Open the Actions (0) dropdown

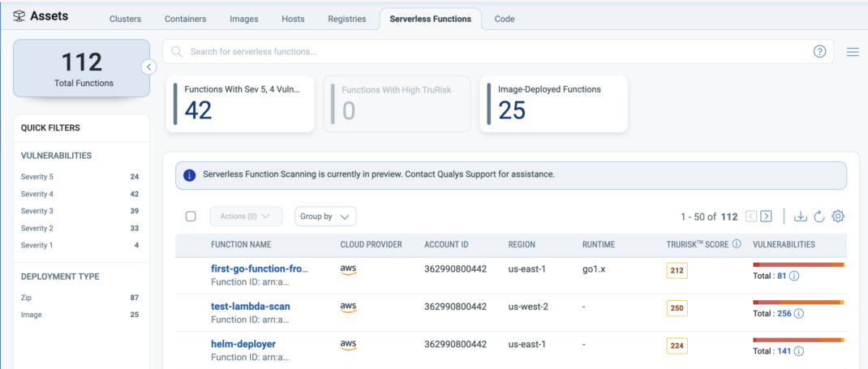click(246, 217)
